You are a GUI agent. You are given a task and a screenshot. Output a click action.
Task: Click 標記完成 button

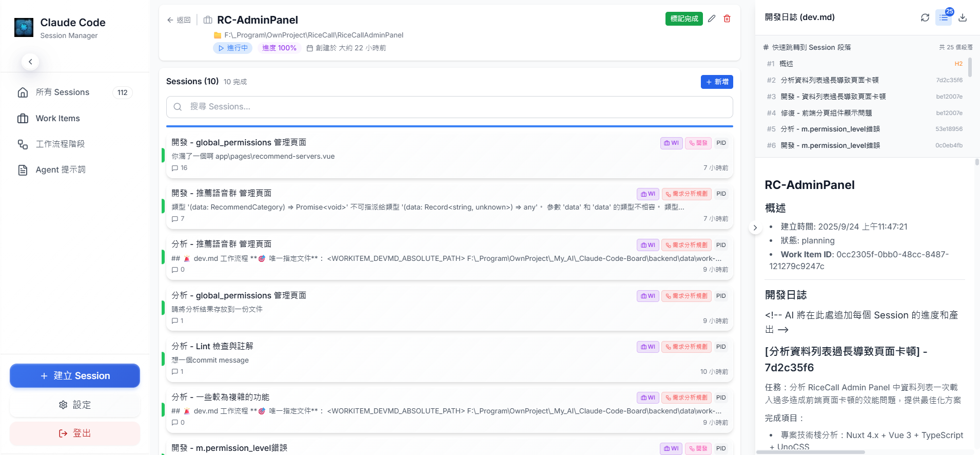684,18
